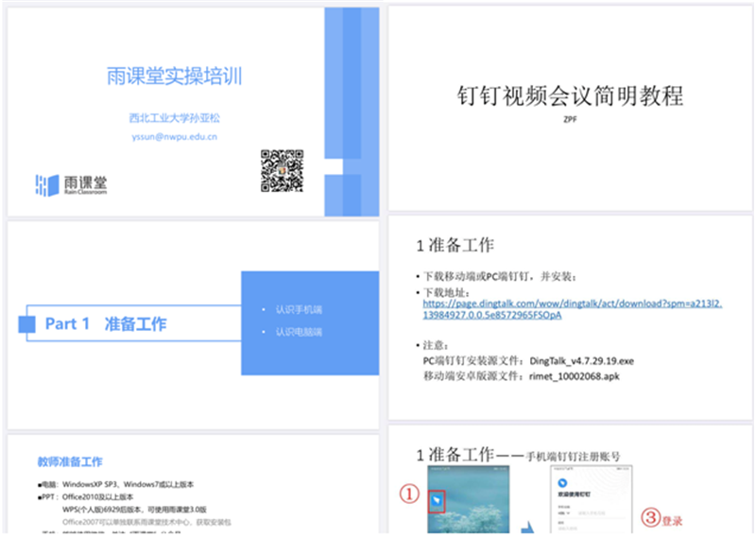Open the 雨课堂实操培训 title slide

point(193,112)
